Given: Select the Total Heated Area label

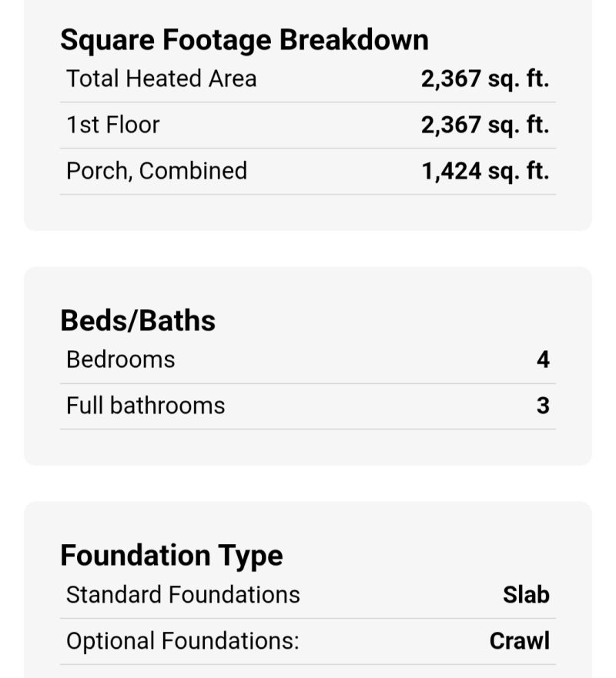Looking at the screenshot, I should 162,78.
